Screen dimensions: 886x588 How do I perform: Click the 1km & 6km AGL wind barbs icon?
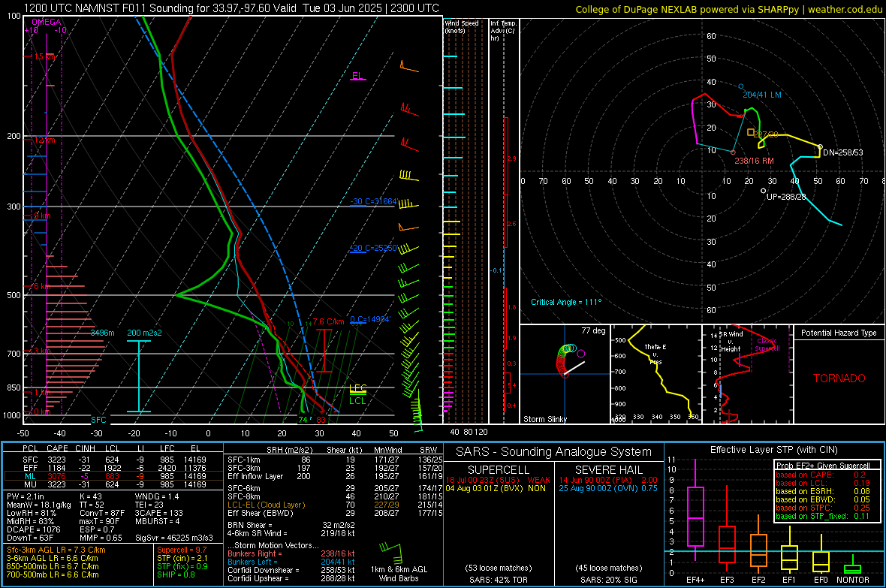coord(392,553)
